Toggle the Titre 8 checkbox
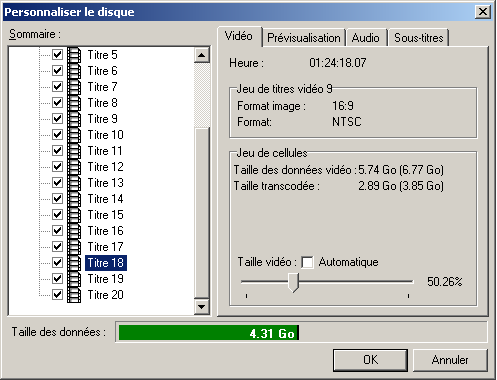Screen dimensions: 497x380 click(x=57, y=102)
